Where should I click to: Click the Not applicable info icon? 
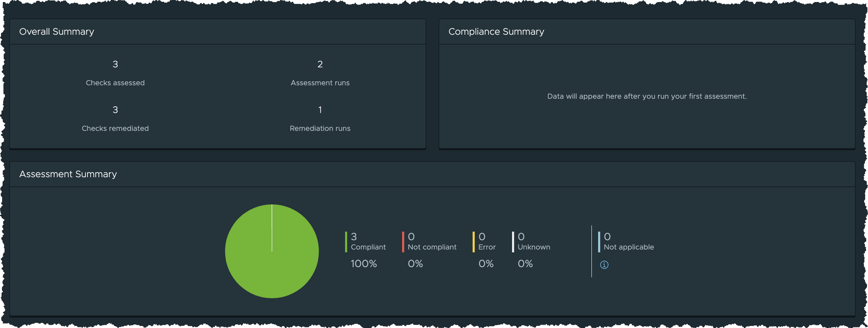(604, 265)
